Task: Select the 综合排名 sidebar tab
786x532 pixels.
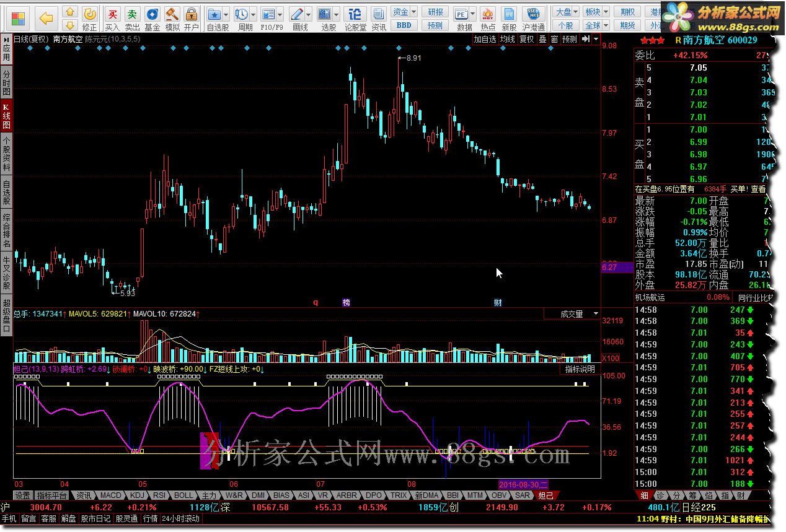Action: 6,230
